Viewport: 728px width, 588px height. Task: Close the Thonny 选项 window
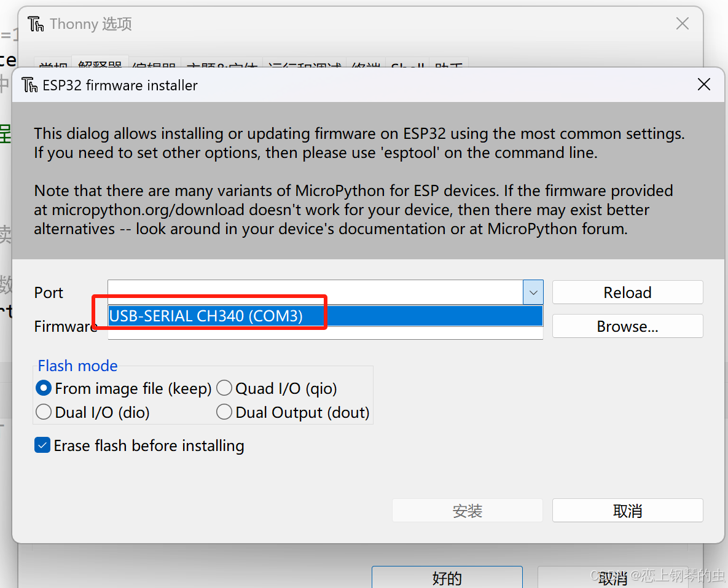[x=682, y=23]
